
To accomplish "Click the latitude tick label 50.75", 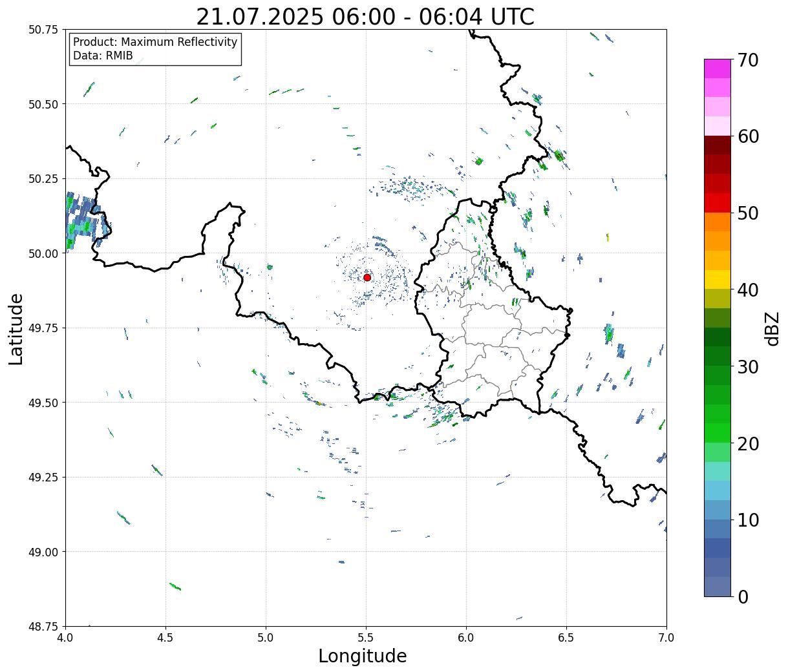I will tap(43, 30).
